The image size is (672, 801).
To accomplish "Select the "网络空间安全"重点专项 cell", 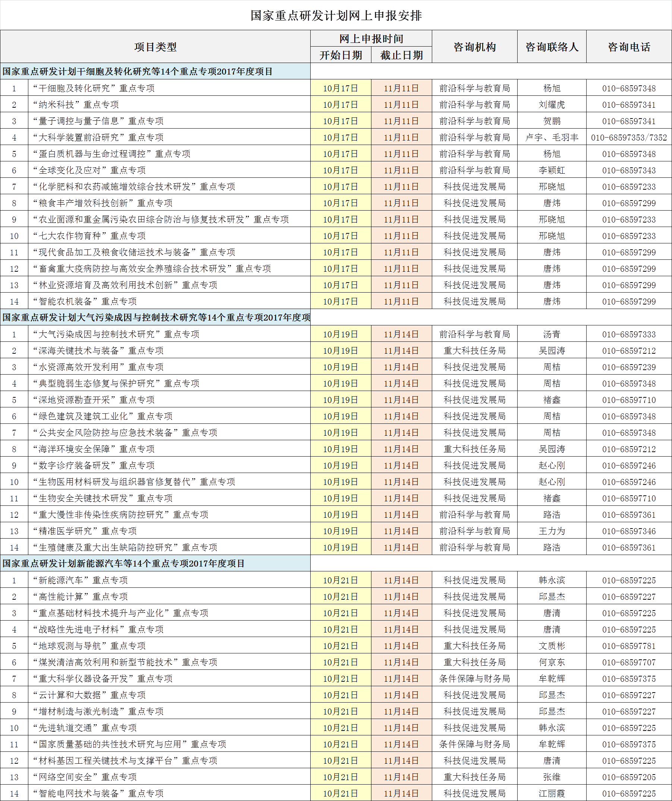I will (x=85, y=777).
